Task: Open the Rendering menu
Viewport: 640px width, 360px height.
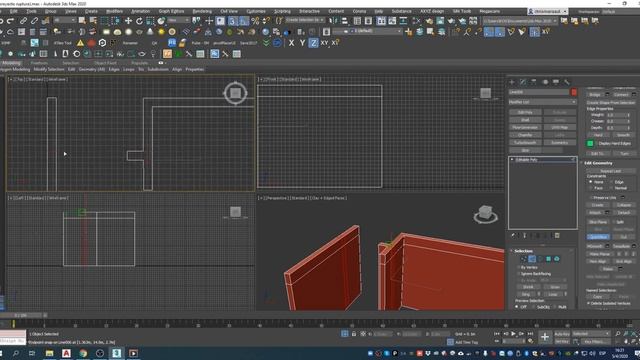Action: tap(202, 11)
